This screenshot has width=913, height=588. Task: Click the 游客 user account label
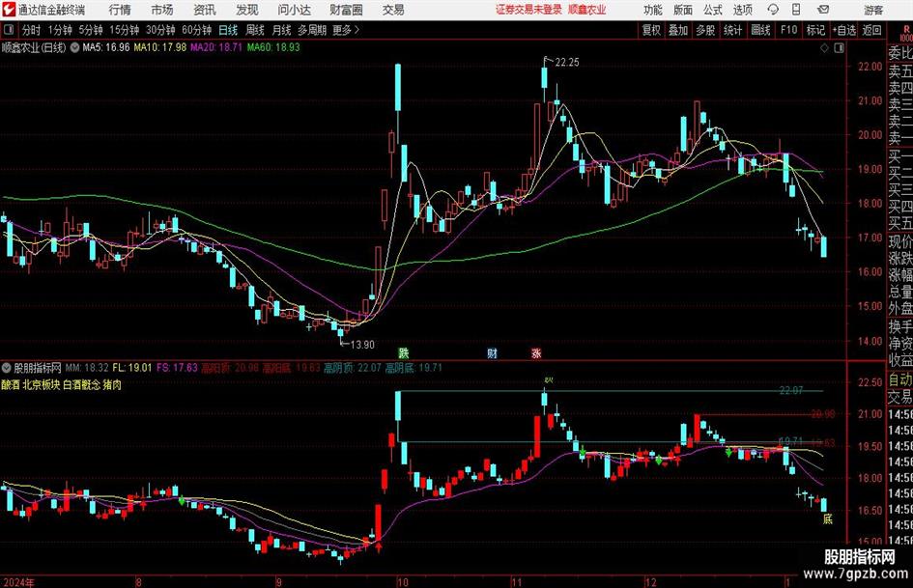873,10
